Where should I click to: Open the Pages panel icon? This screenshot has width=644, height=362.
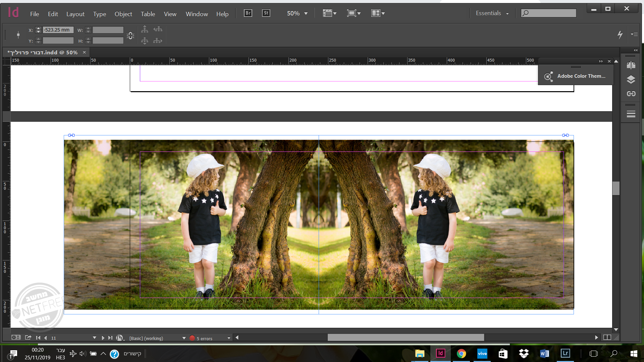click(631, 65)
